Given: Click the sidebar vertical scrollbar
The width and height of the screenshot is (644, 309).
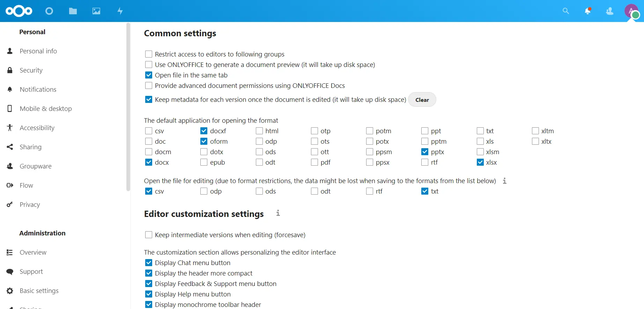Looking at the screenshot, I should (128, 107).
